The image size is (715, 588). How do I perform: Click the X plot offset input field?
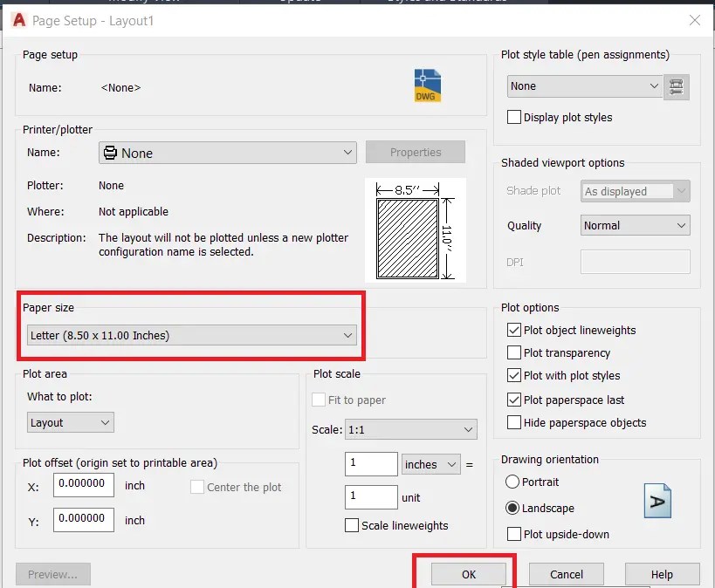pyautogui.click(x=83, y=485)
